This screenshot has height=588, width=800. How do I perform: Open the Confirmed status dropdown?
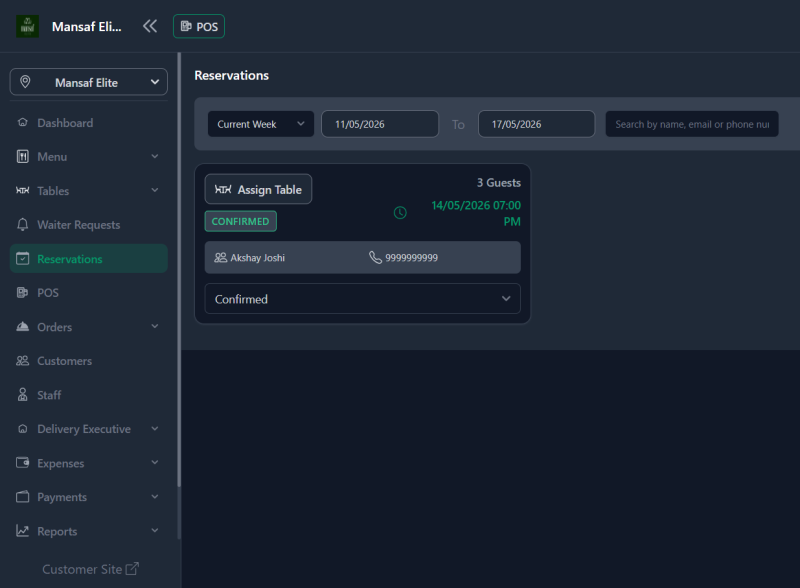tap(362, 299)
